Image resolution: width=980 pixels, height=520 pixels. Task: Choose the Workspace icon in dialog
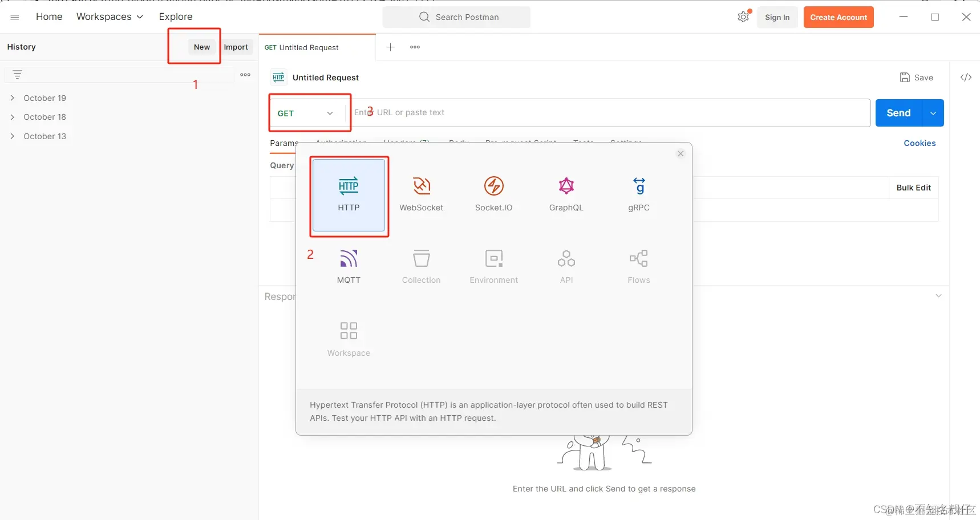point(349,331)
